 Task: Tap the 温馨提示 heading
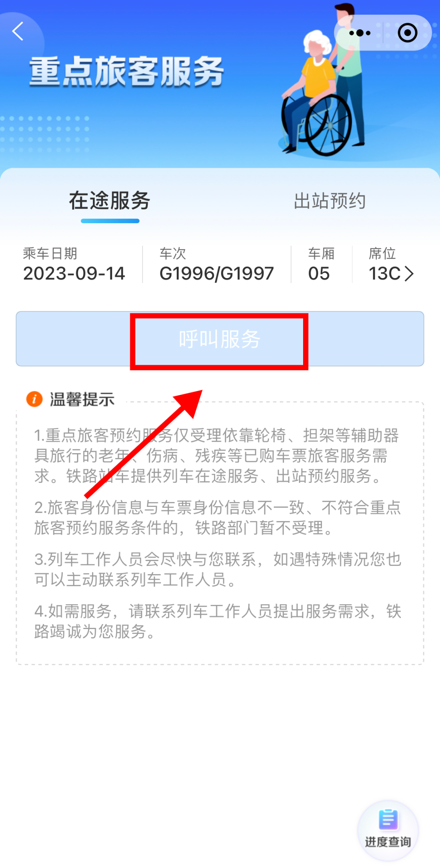click(82, 399)
